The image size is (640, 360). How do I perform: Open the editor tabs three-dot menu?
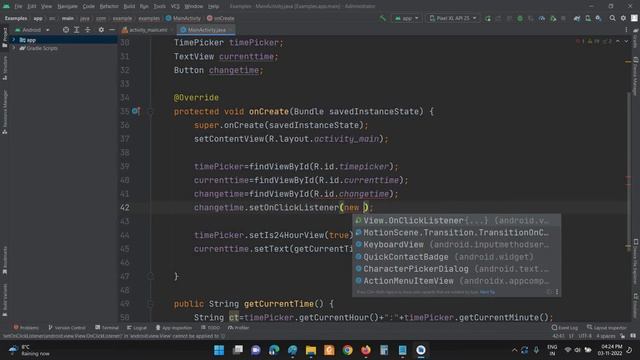626,30
